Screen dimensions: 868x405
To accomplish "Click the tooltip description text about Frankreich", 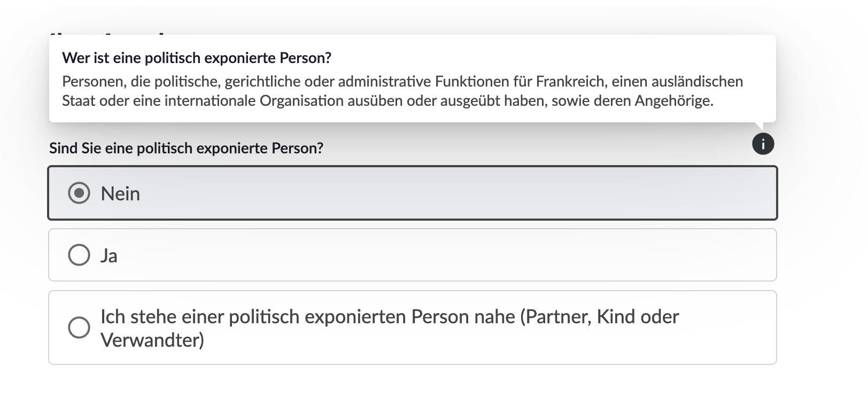I will click(x=403, y=90).
